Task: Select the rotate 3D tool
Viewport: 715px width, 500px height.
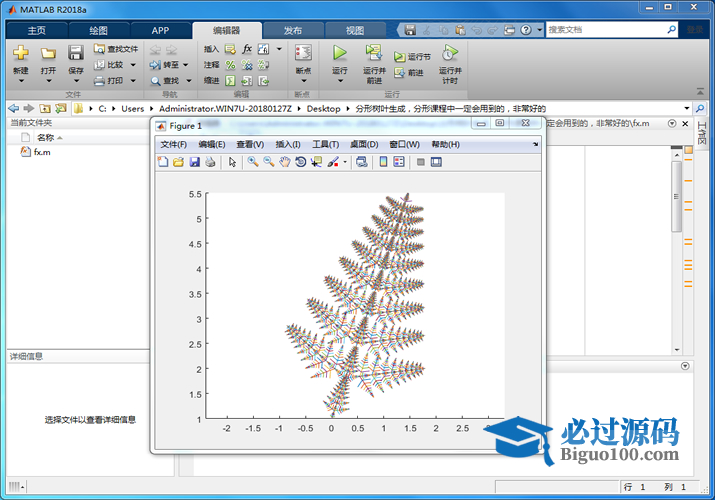Action: tap(300, 162)
